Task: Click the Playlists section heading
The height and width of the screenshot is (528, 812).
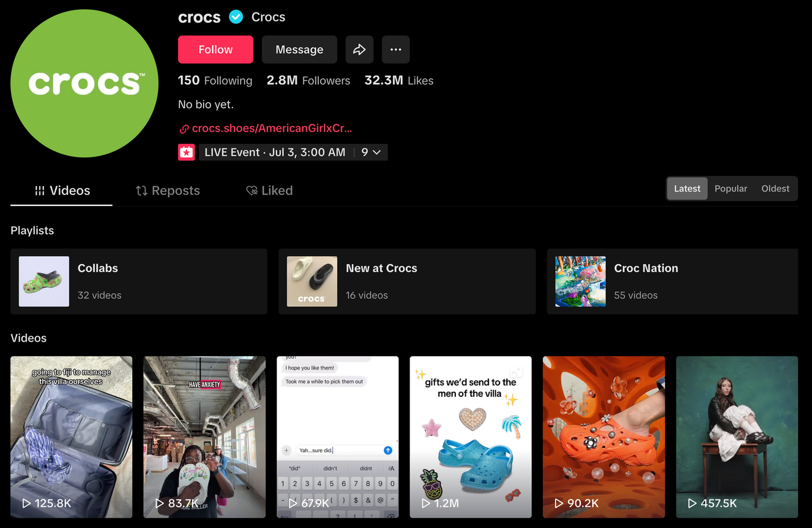Action: coord(32,230)
